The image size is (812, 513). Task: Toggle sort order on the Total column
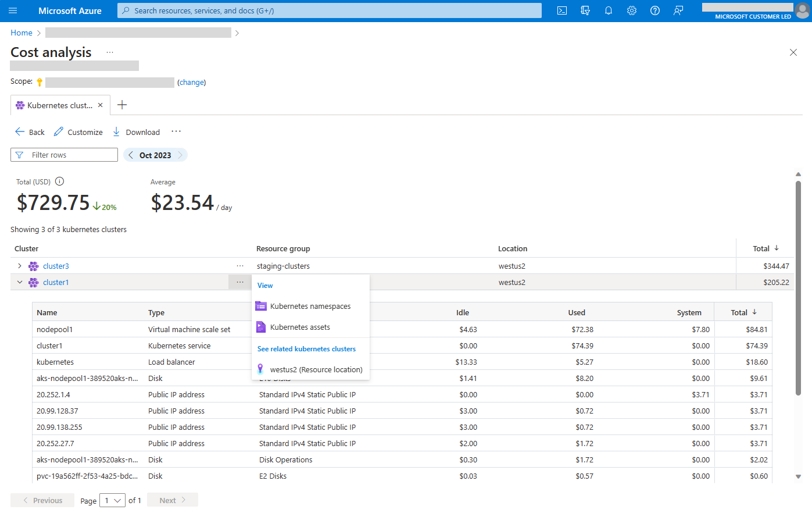click(764, 248)
